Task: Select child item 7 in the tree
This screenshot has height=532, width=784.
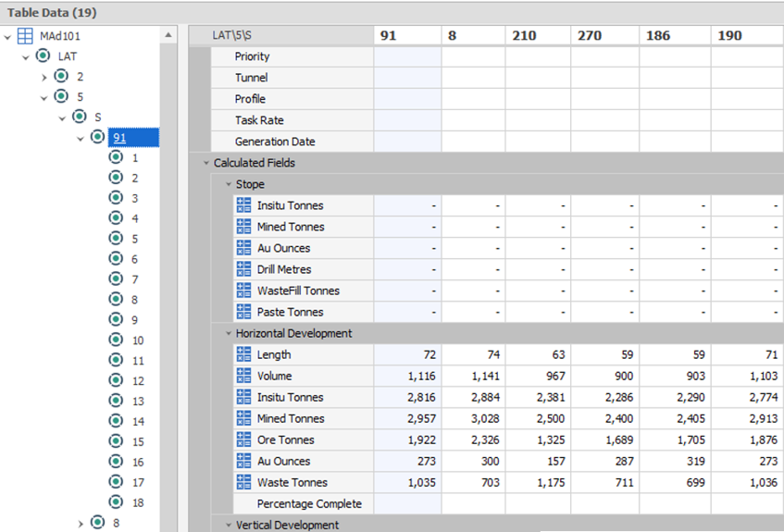Action: (134, 279)
